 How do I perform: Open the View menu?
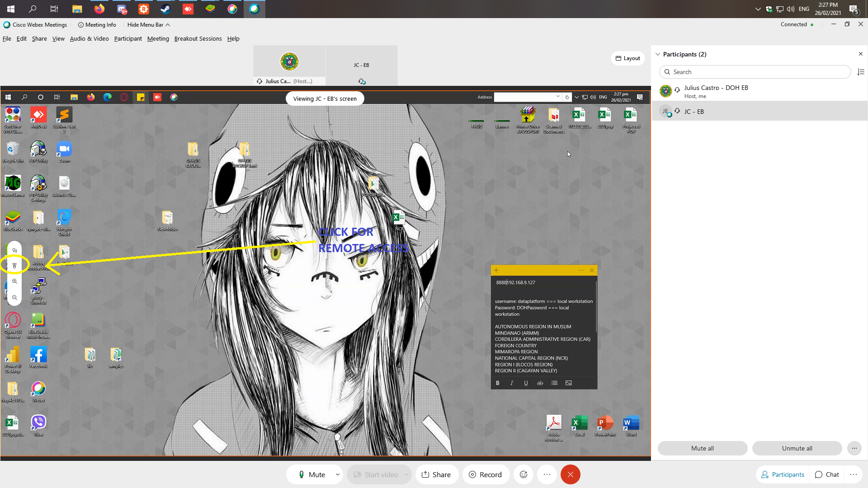[x=58, y=39]
